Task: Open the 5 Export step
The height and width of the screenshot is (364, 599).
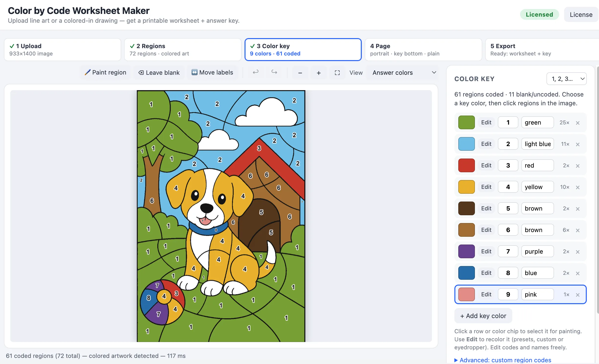Action: click(x=542, y=50)
